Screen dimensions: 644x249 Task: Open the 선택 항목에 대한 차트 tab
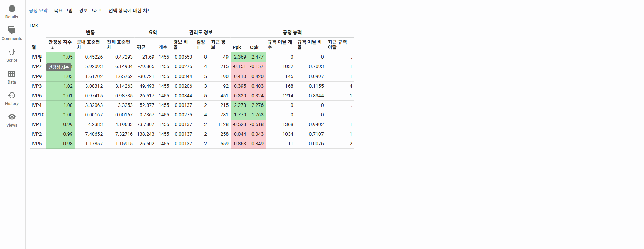point(130,11)
